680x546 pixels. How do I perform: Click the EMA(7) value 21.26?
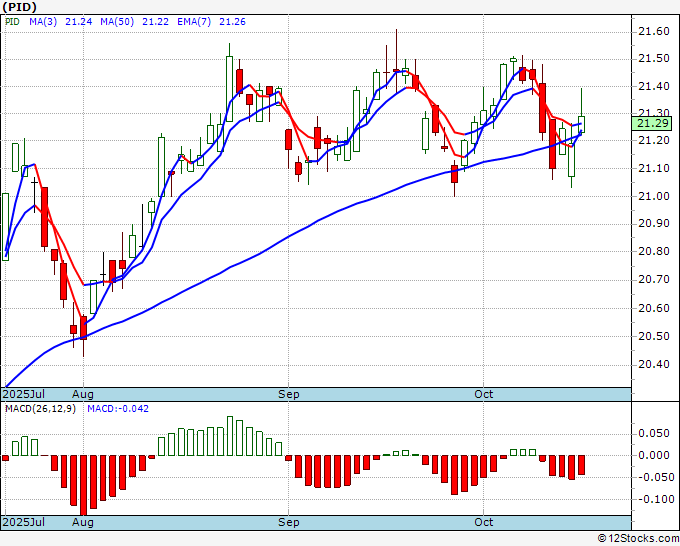232,21
